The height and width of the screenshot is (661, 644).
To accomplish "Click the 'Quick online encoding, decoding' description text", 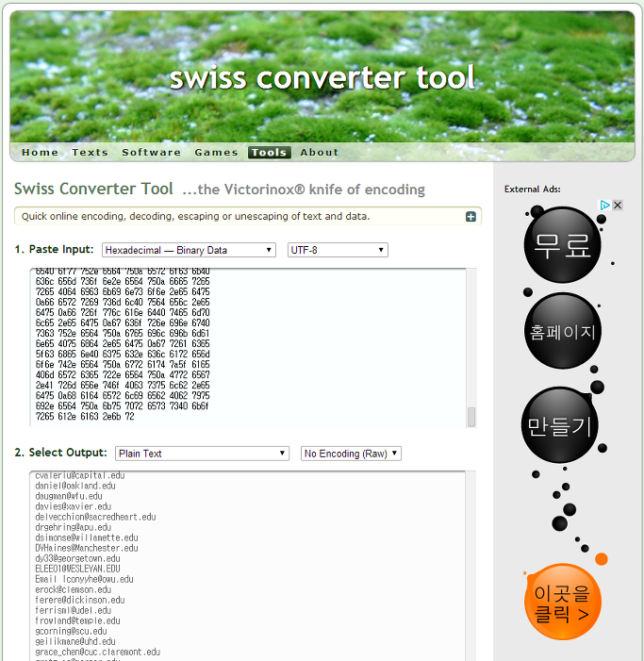I will (195, 216).
